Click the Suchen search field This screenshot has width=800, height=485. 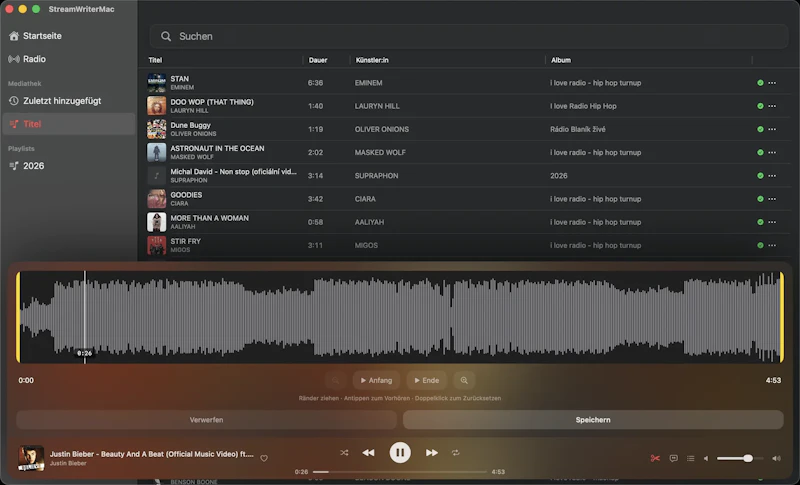[468, 36]
